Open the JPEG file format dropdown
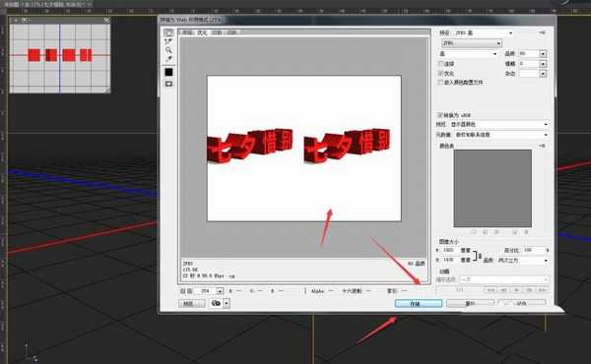 [472, 43]
